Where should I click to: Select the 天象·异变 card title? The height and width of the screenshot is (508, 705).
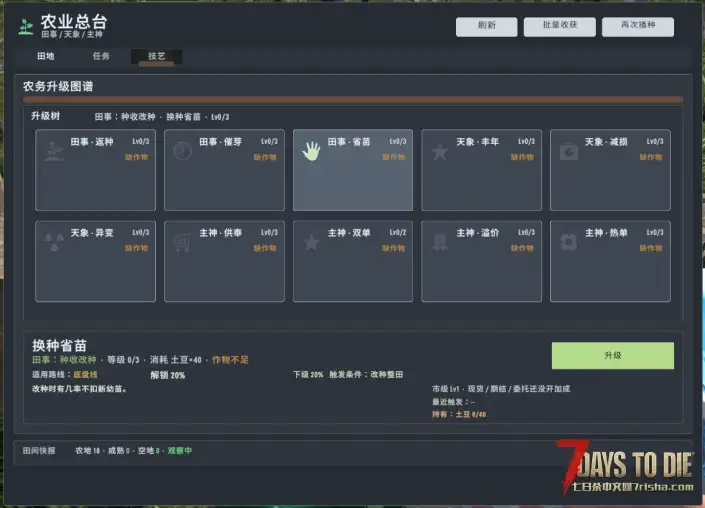92,233
